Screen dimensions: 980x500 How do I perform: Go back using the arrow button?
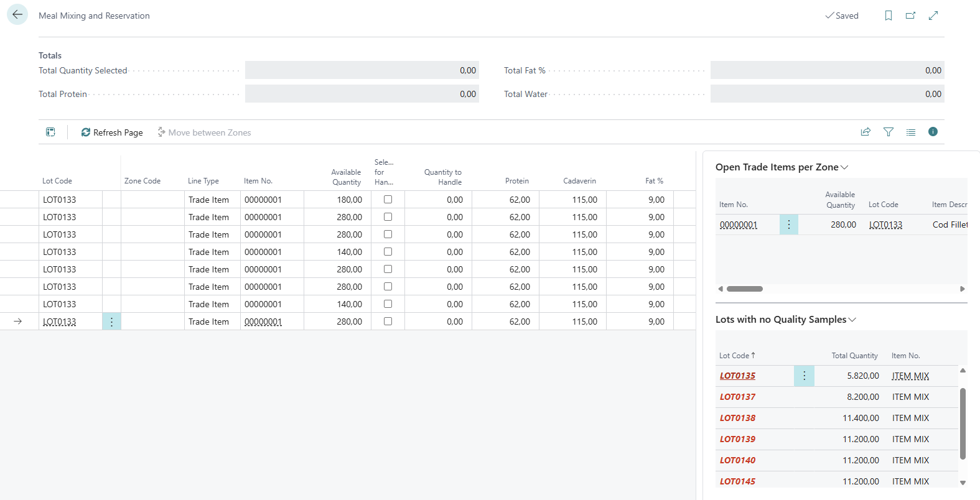pyautogui.click(x=17, y=14)
